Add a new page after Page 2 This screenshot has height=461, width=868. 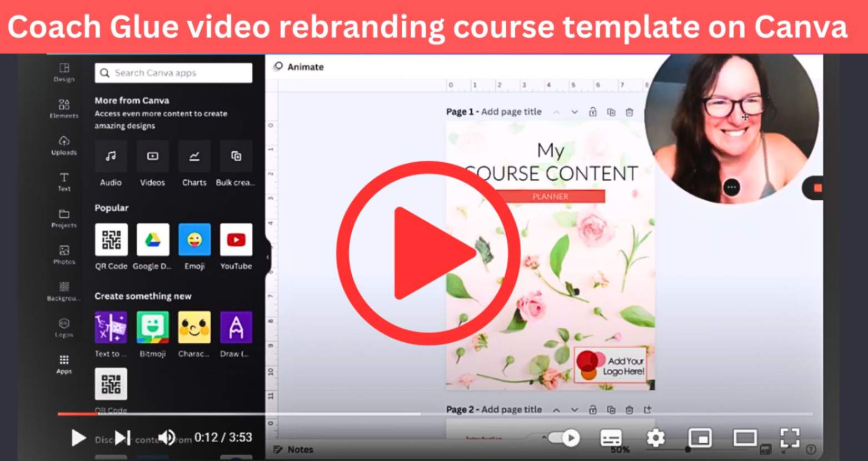tap(647, 410)
